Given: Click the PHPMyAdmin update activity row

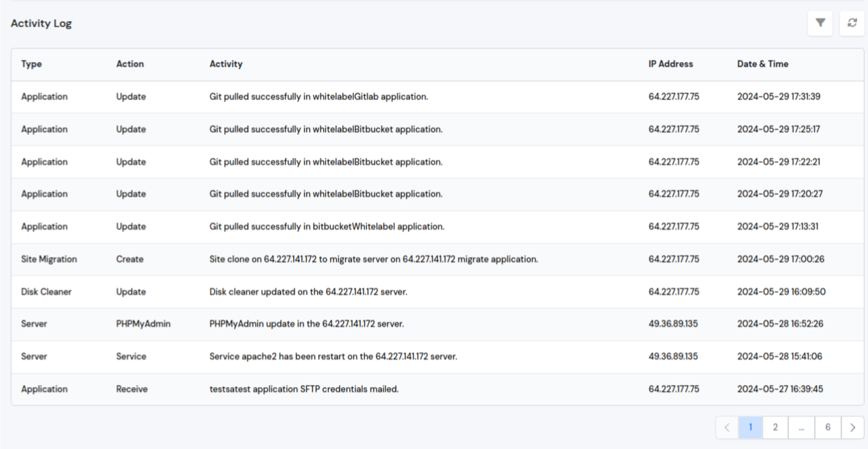Looking at the screenshot, I should point(306,324).
